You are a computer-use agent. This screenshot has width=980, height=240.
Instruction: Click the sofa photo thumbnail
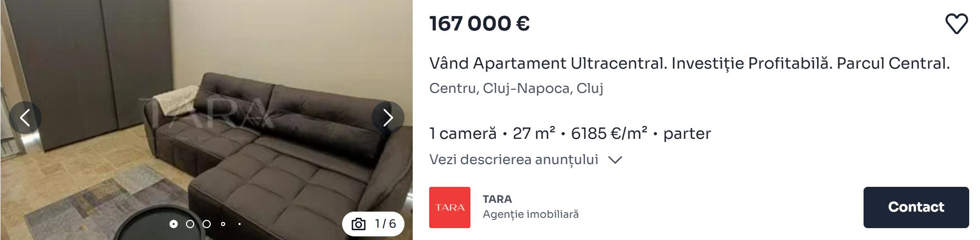click(206, 120)
